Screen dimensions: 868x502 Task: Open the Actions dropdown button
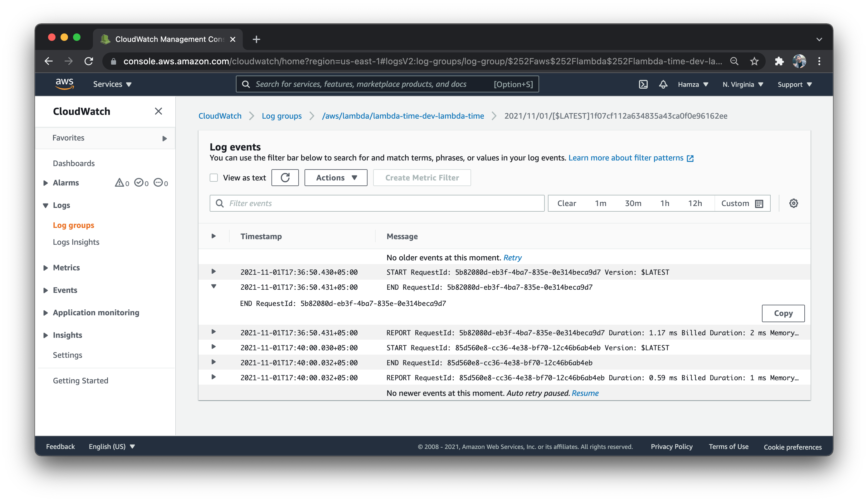(336, 178)
